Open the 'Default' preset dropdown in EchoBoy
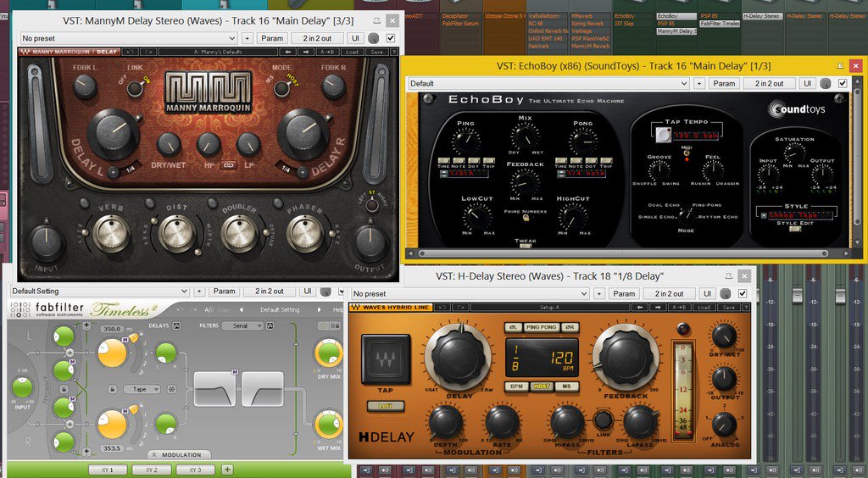Viewport: 868px width, 478px height. pos(548,84)
